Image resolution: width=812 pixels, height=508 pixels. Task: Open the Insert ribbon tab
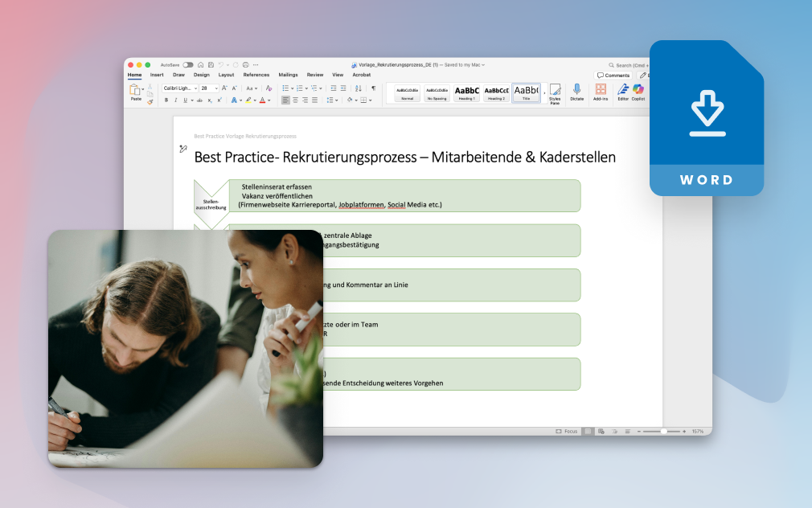[157, 75]
